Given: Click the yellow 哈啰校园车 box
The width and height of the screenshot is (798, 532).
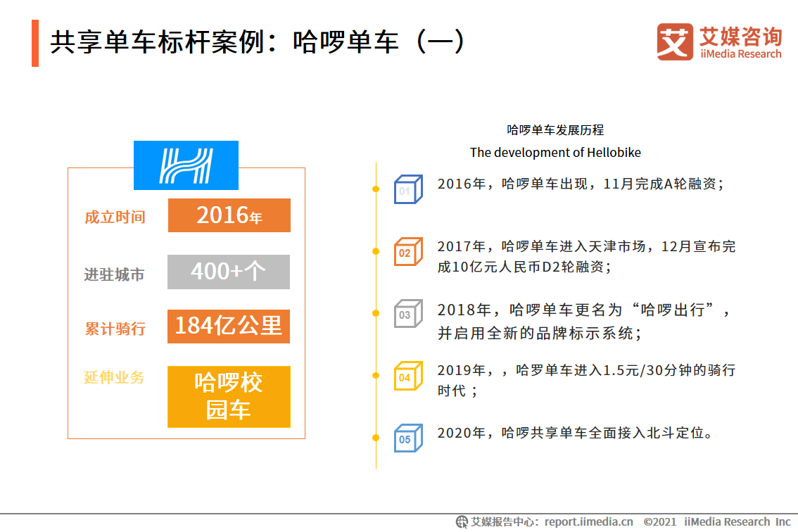Looking at the screenshot, I should click(x=229, y=397).
